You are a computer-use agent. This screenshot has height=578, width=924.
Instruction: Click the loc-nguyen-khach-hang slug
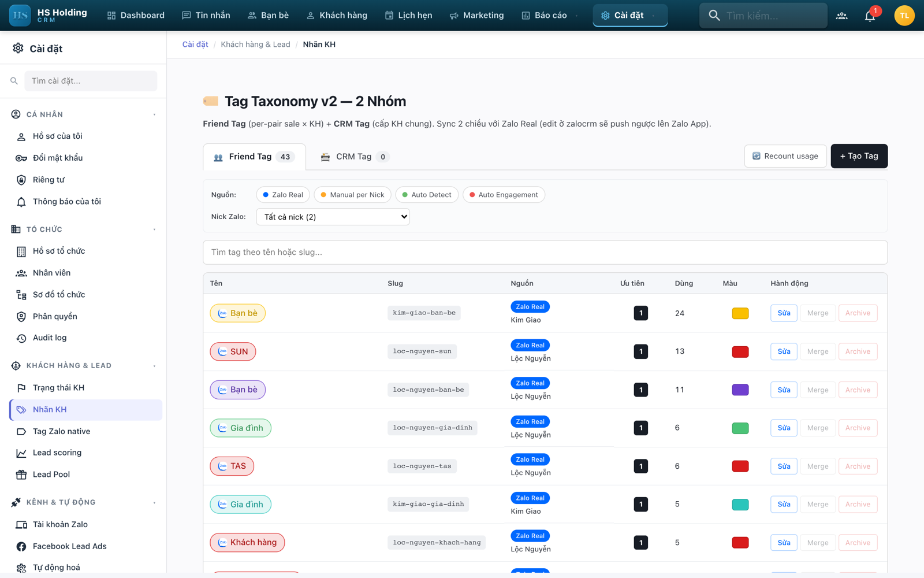click(x=437, y=543)
